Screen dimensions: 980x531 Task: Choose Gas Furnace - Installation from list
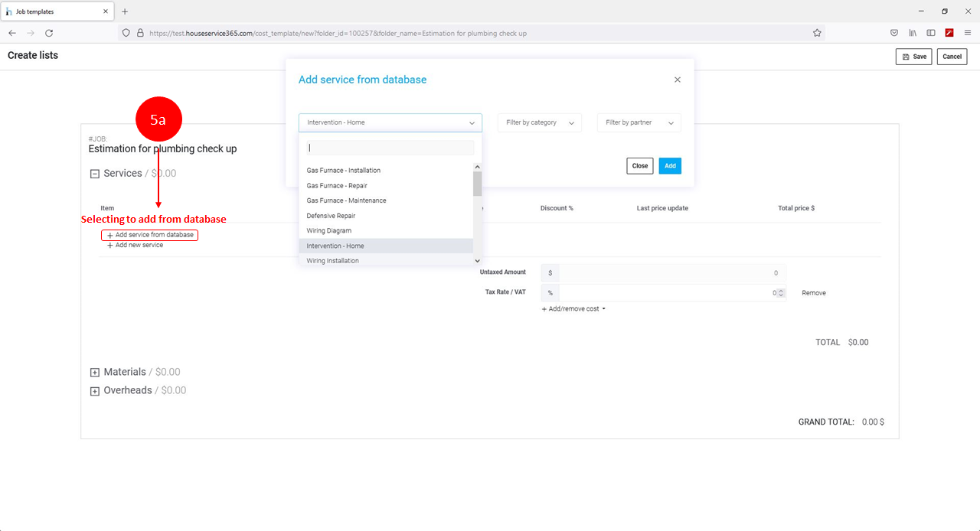[x=344, y=171]
